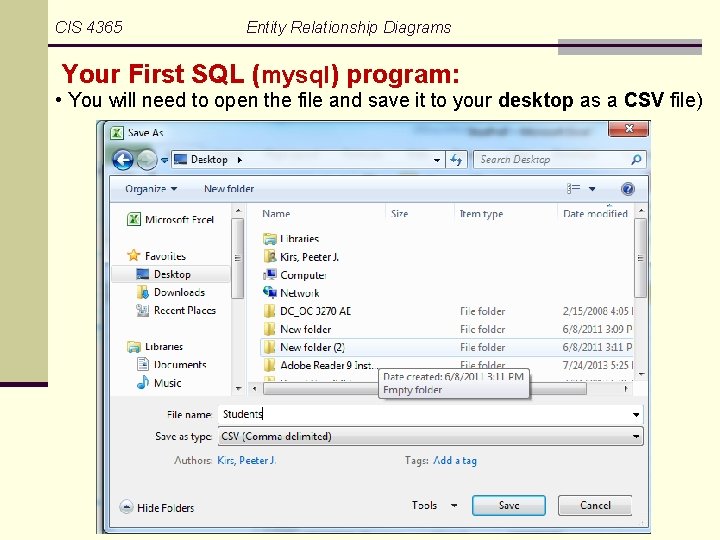
Task: Click the horizontal scrollbar right arrow
Action: click(x=626, y=388)
